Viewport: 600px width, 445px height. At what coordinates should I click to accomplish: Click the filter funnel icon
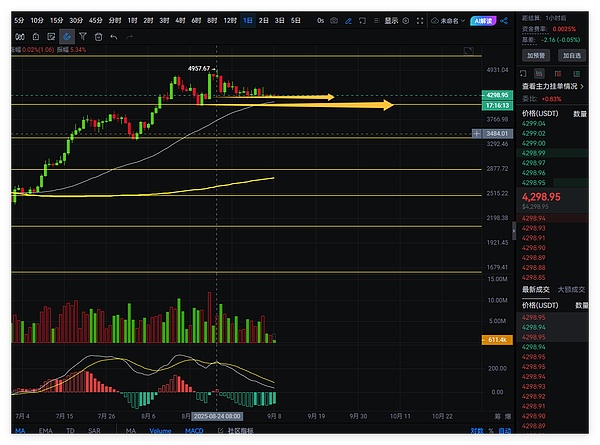[82, 37]
